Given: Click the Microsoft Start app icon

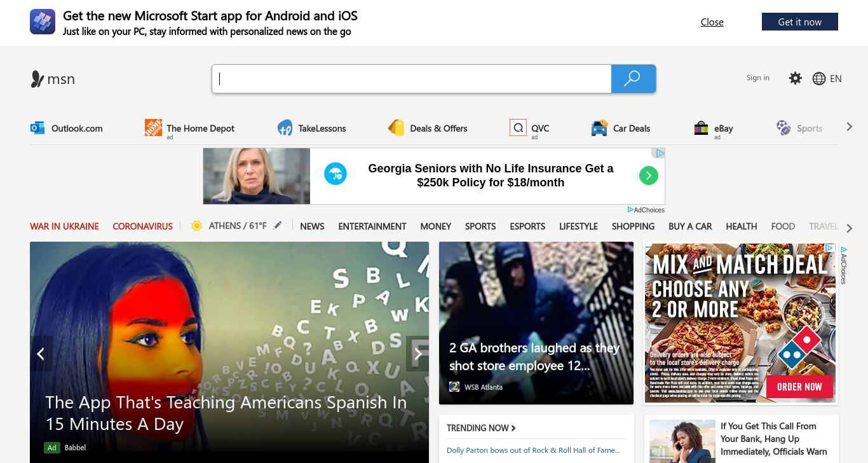Looking at the screenshot, I should point(43,22).
